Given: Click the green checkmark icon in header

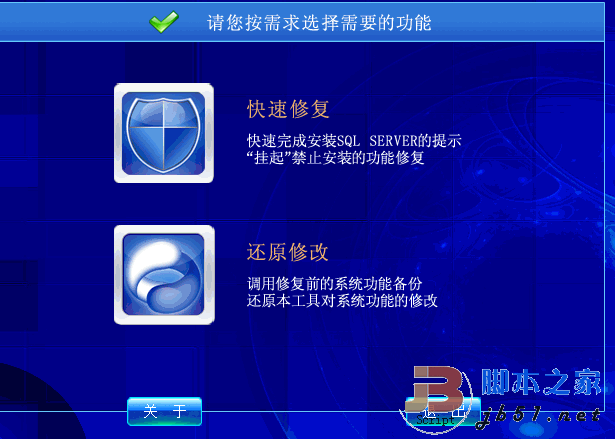Looking at the screenshot, I should pos(164,21).
